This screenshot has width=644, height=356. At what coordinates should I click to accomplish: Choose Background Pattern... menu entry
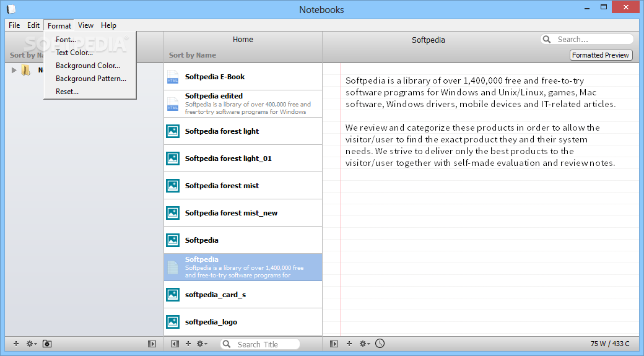pos(90,79)
